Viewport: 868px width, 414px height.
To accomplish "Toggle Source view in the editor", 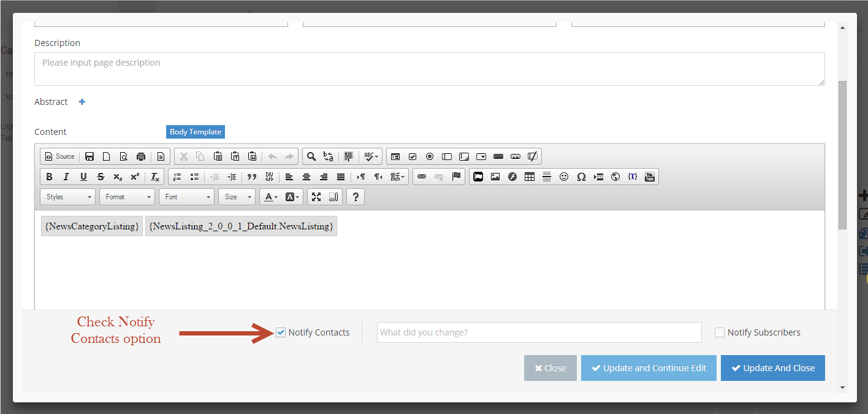I will coord(59,156).
